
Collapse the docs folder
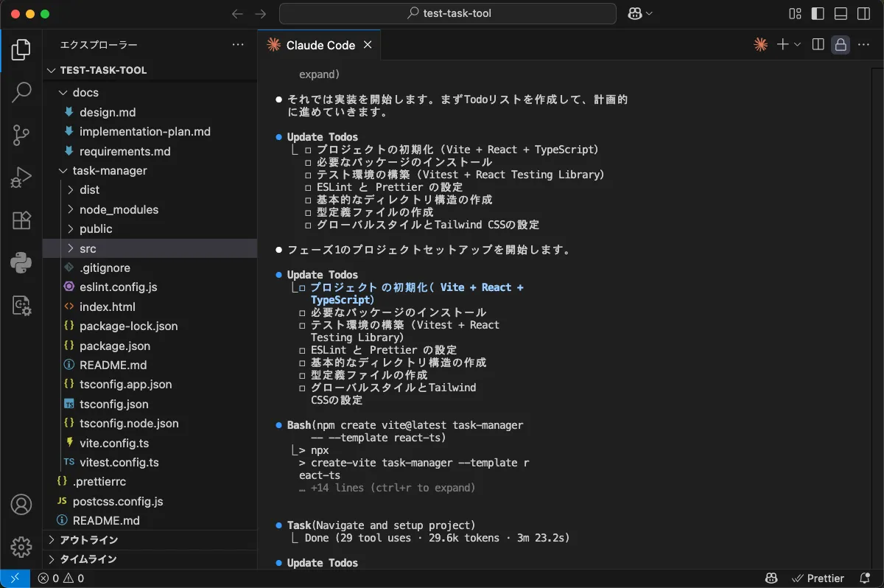85,92
